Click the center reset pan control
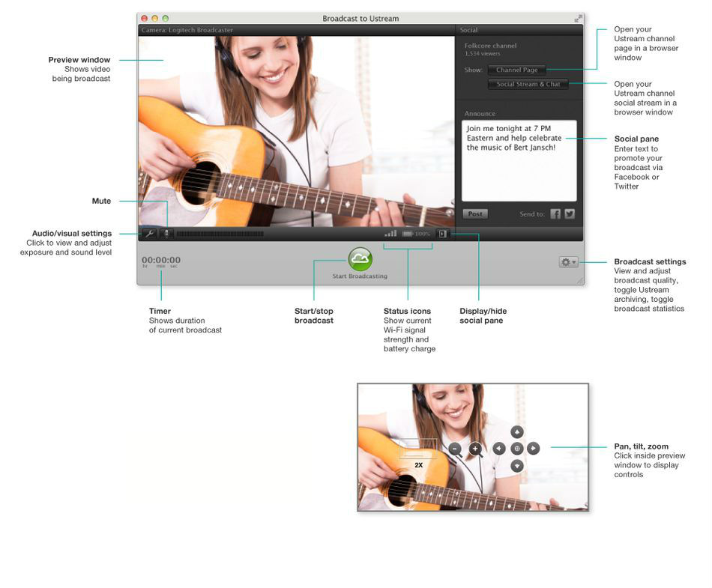Viewport: 712px width, 588px height. [516, 449]
